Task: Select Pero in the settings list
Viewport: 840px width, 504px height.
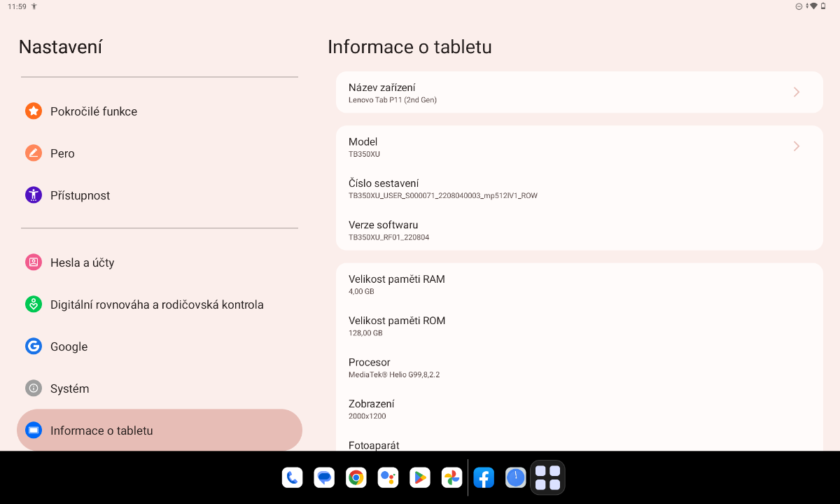Action: point(62,153)
